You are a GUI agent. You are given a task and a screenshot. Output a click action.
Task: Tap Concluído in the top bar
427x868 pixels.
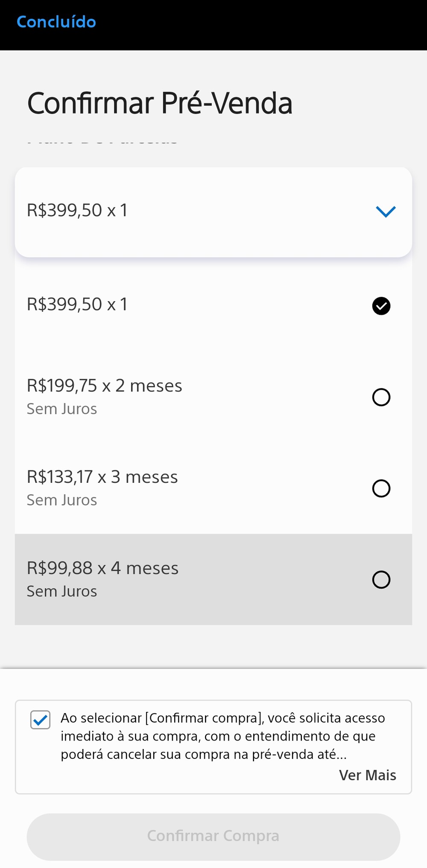tap(56, 22)
